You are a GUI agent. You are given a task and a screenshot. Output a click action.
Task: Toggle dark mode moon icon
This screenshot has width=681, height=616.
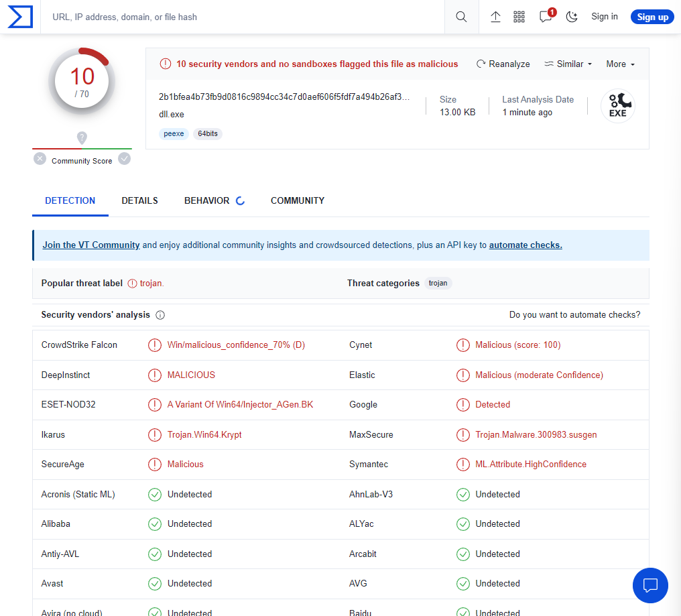point(572,17)
